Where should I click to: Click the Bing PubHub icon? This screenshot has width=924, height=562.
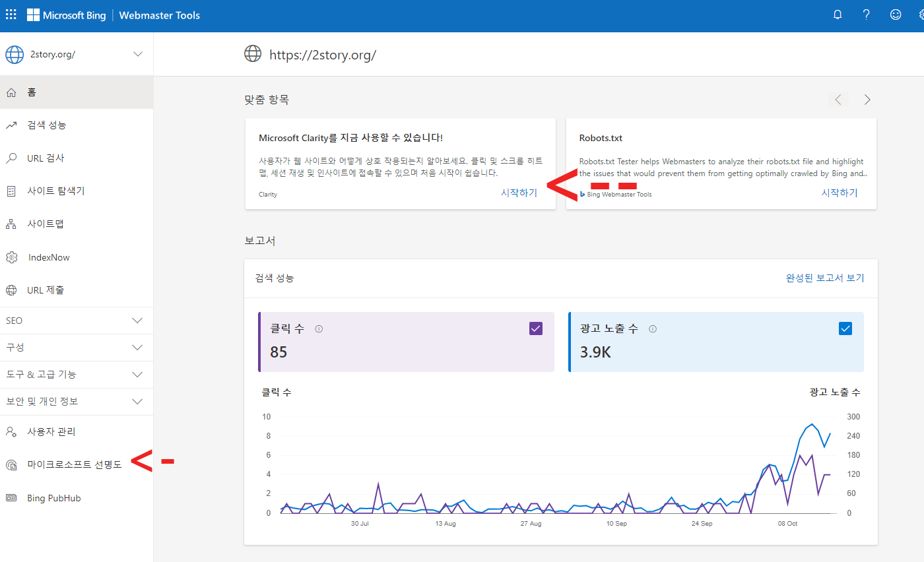(11, 498)
